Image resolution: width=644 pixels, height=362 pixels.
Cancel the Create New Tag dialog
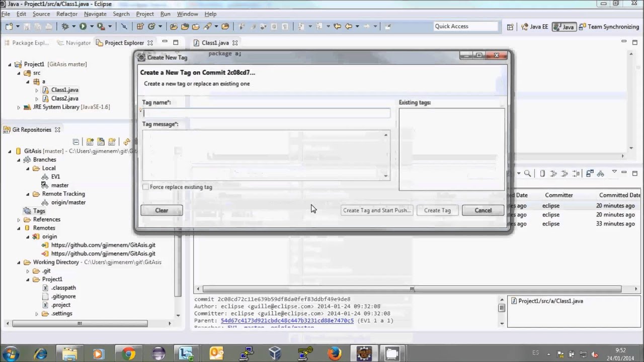(483, 210)
